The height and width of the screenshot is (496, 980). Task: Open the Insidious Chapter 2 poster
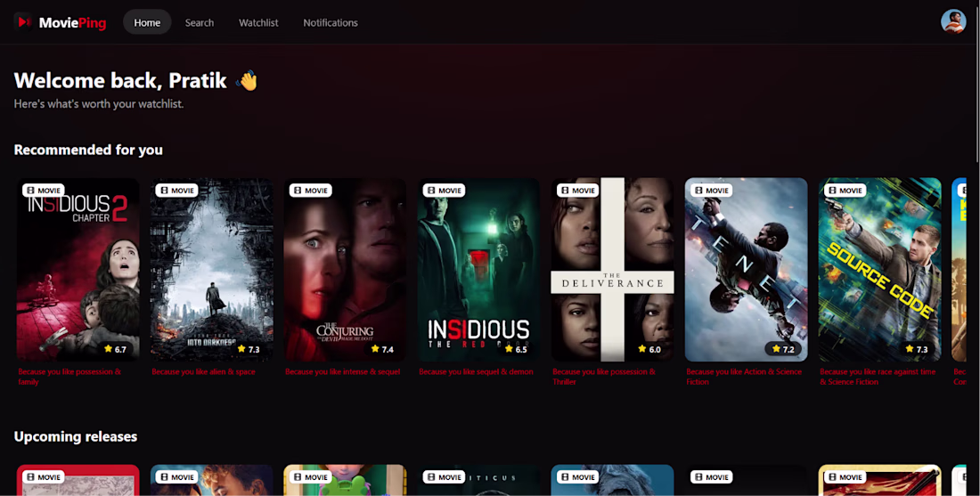click(78, 270)
